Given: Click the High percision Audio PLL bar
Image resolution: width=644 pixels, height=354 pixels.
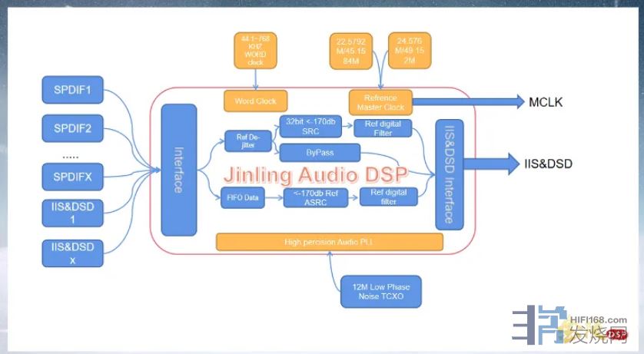Looking at the screenshot, I should pos(330,243).
